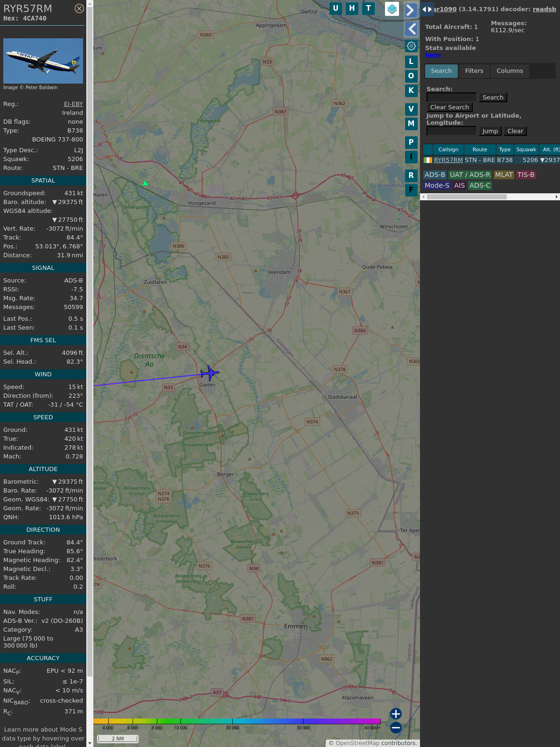Image resolution: width=560 pixels, height=747 pixels.
Task: Click the Jump button
Action: coord(490,131)
